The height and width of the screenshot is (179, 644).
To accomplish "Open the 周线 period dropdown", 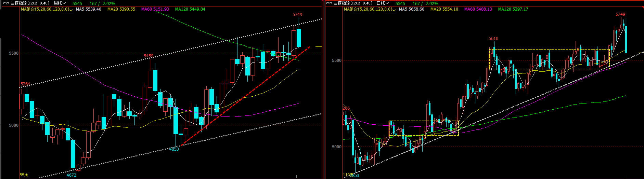I will tap(60, 3).
